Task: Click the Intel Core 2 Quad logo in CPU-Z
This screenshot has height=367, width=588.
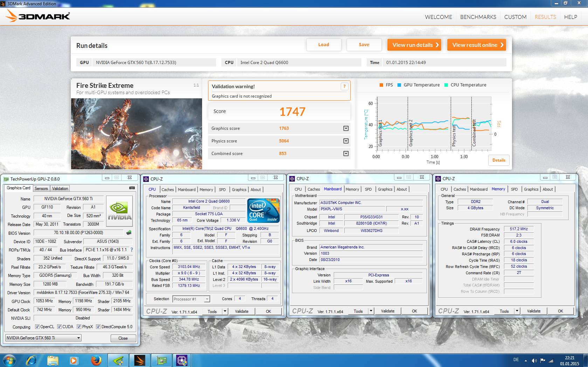Action: 263,210
